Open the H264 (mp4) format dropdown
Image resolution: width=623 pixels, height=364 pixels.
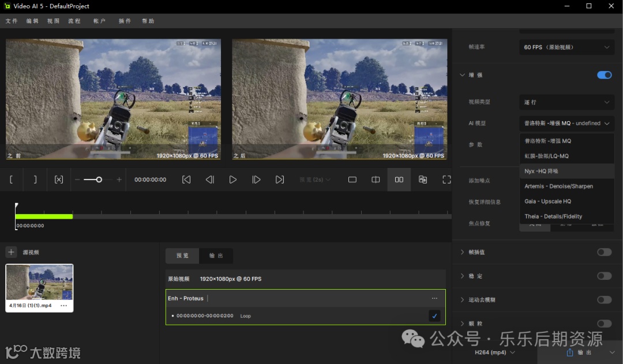(x=495, y=352)
